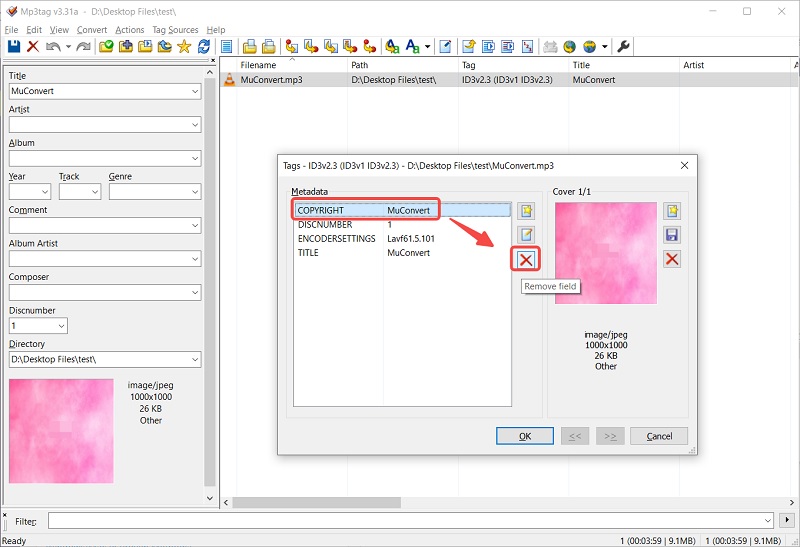Click the Tag Sources globe icon
Viewport: 800px width, 547px height.
[x=589, y=46]
